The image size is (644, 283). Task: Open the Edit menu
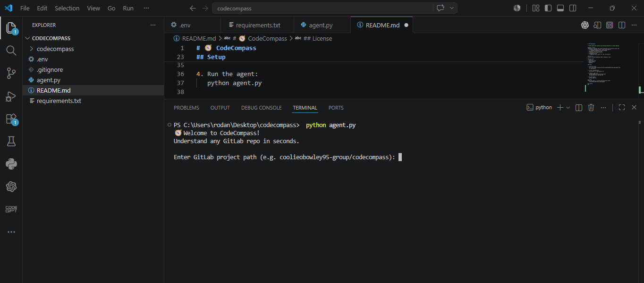42,8
